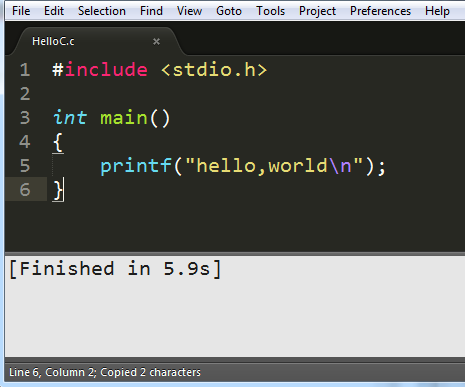The width and height of the screenshot is (465, 387).
Task: Click the closing brace on line 6
Action: (58, 190)
